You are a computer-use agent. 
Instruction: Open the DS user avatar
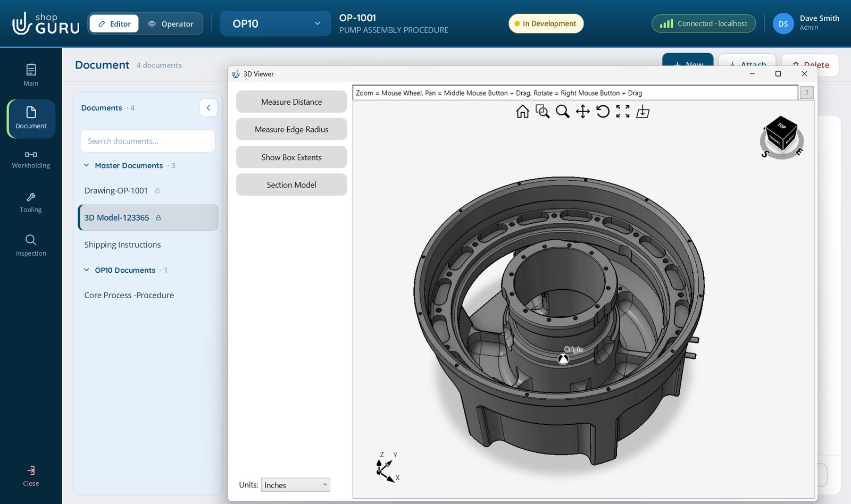(x=783, y=23)
